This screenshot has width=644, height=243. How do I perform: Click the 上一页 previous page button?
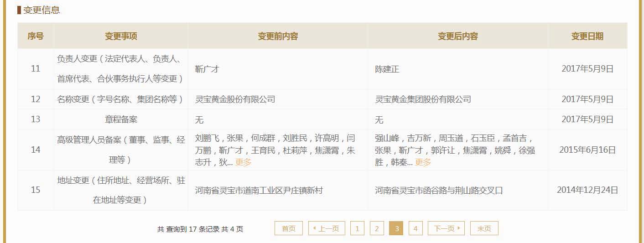coord(327,228)
